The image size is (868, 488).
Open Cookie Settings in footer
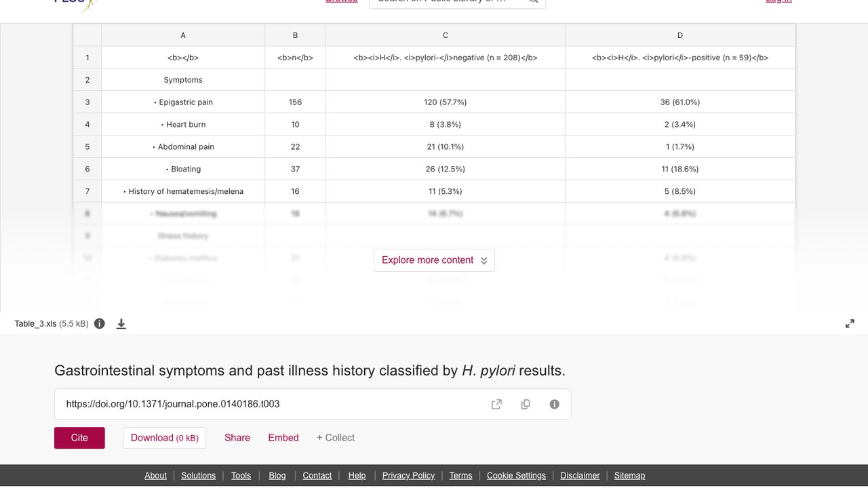pyautogui.click(x=516, y=476)
